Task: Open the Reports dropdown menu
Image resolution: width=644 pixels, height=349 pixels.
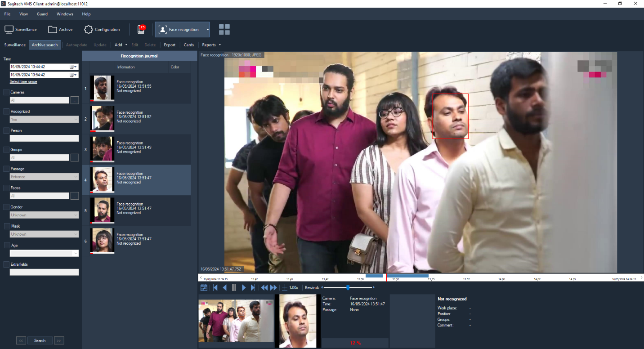Action: coord(211,45)
